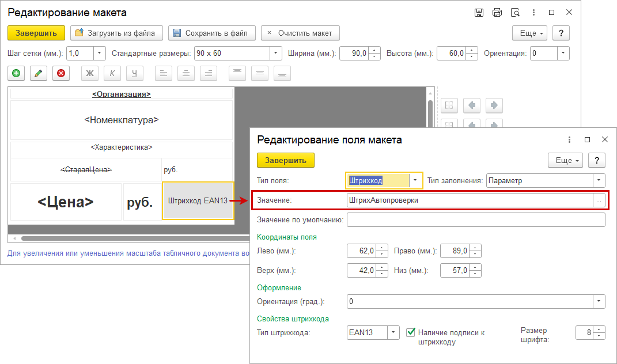617x364 pixels.
Task: Click Загрузить из файла button
Action: coord(117,33)
